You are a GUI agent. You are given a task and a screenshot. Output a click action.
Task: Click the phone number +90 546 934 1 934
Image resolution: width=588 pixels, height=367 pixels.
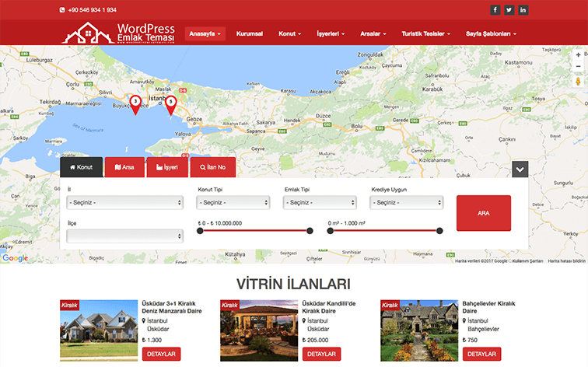tap(93, 10)
